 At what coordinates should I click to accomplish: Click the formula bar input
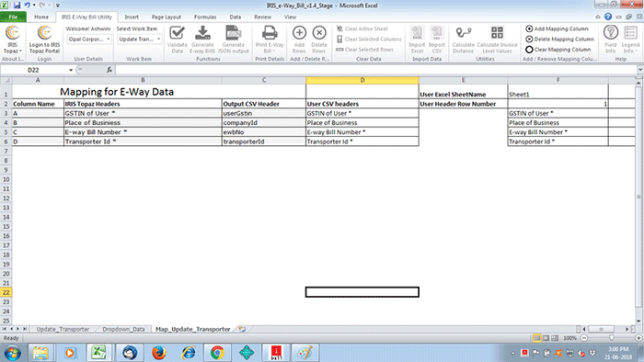(x=375, y=70)
